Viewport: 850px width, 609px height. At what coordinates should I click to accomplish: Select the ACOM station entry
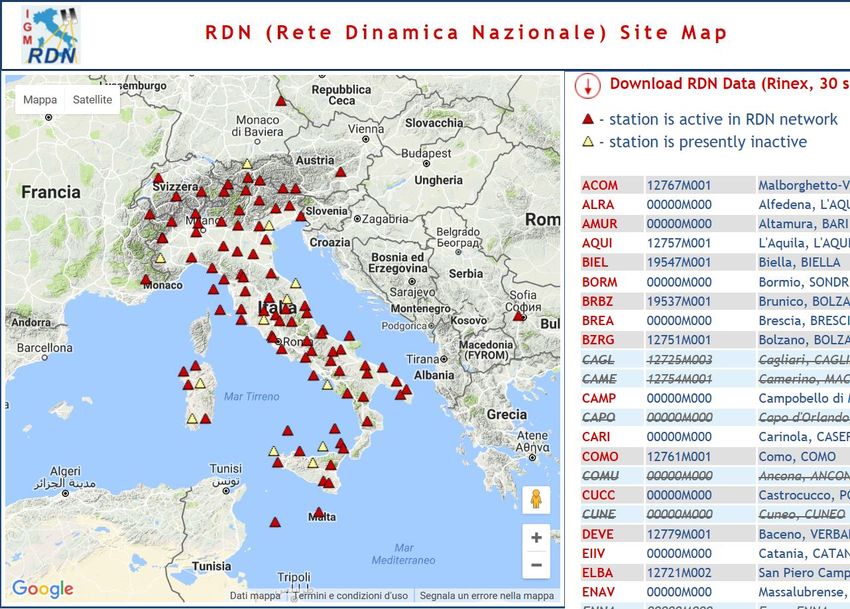pos(600,185)
